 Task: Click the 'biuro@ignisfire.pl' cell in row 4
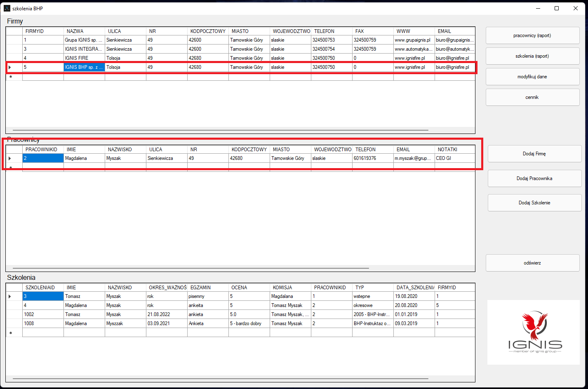coord(455,58)
